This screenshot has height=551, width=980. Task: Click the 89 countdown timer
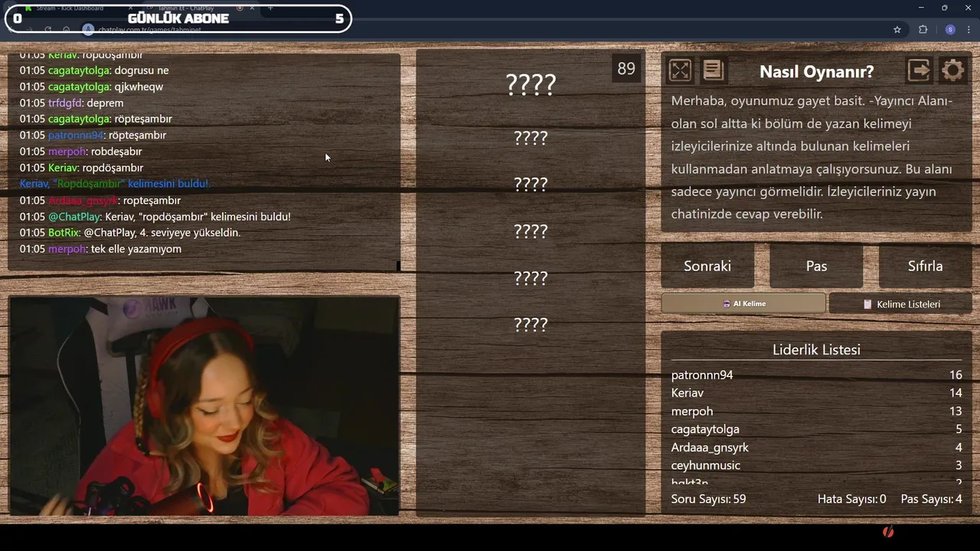point(626,68)
